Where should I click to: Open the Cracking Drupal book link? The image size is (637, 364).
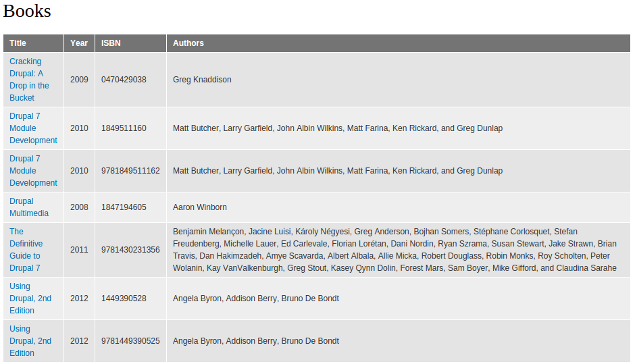point(29,80)
